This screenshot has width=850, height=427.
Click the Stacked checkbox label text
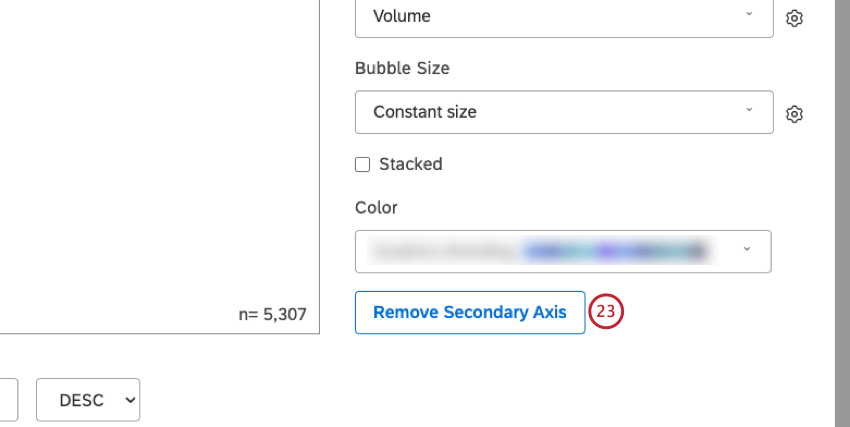[410, 164]
